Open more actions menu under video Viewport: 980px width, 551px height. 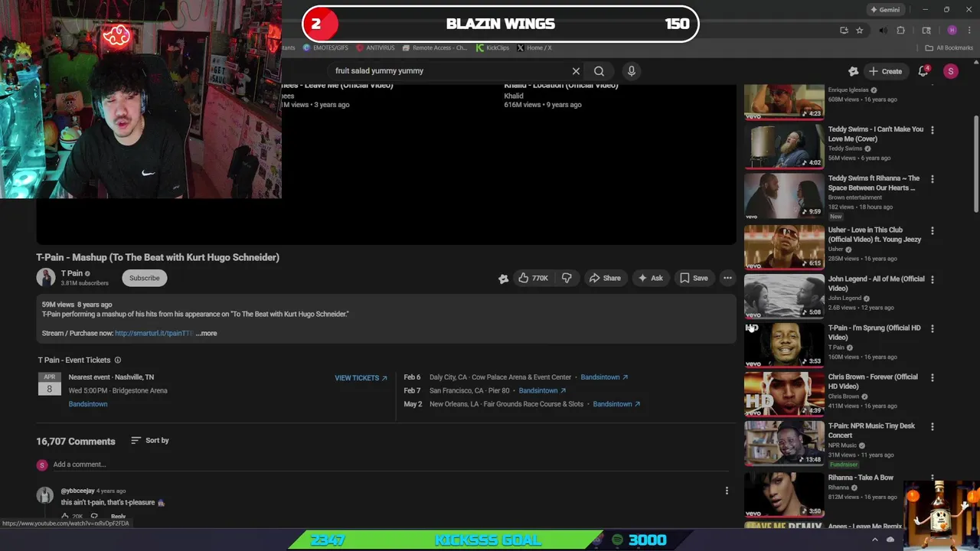[727, 278]
